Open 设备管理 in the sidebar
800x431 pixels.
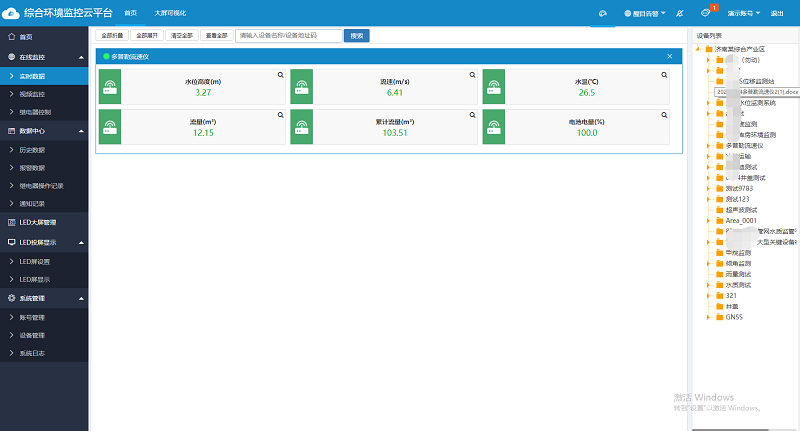44,335
